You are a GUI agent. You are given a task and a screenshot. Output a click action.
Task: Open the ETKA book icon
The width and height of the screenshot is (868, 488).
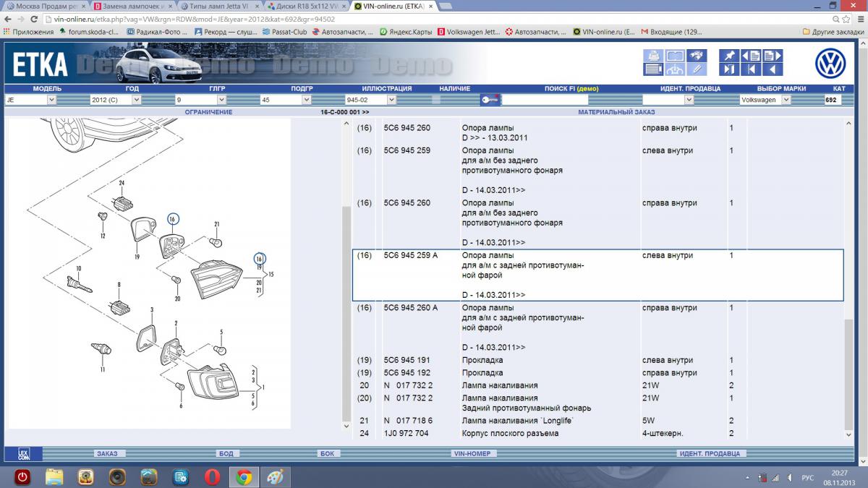pos(674,56)
